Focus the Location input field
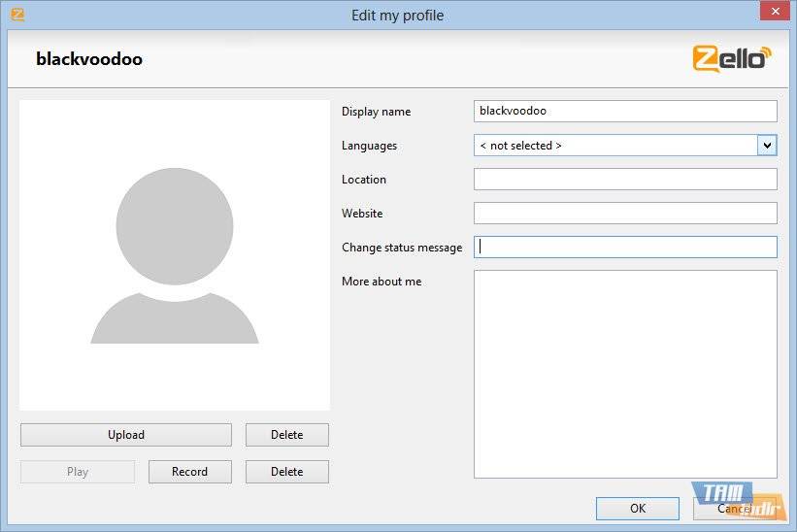 pos(624,180)
